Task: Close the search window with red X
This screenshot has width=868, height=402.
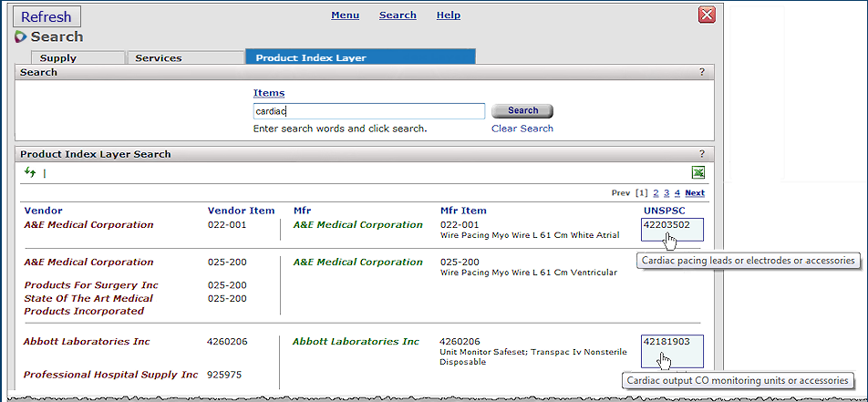Action: (707, 15)
